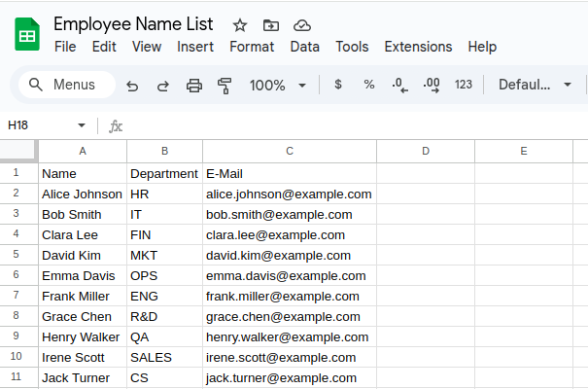Open the zoom 100% dropdown
588x389 pixels.
tap(278, 86)
